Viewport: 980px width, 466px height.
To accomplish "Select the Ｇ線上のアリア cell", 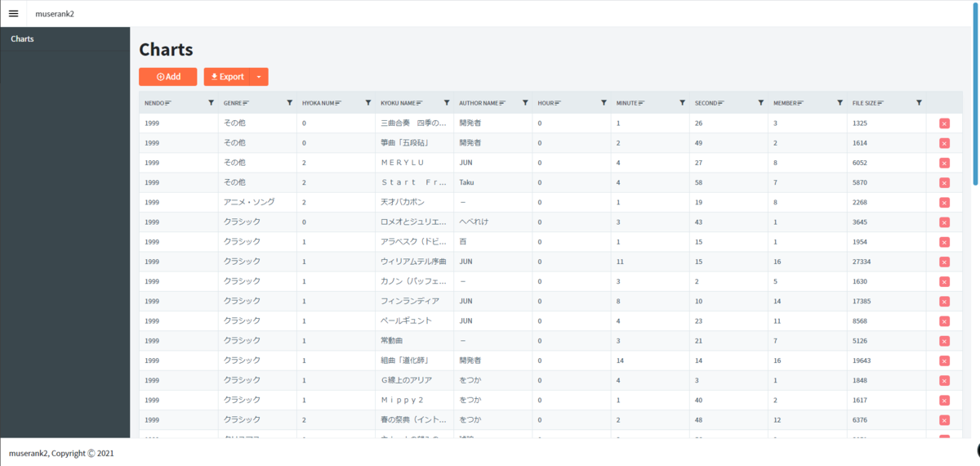I will [414, 381].
